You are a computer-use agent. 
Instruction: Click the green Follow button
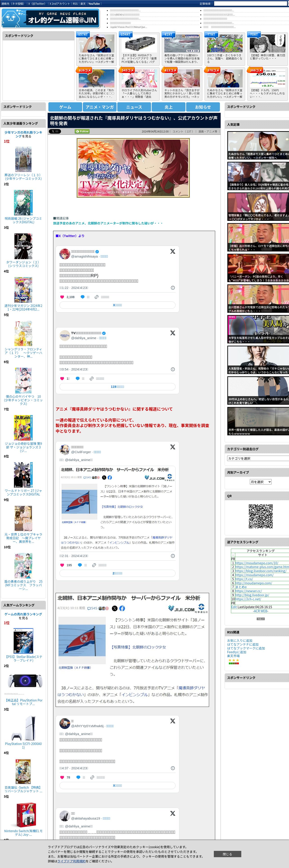tap(82, 131)
